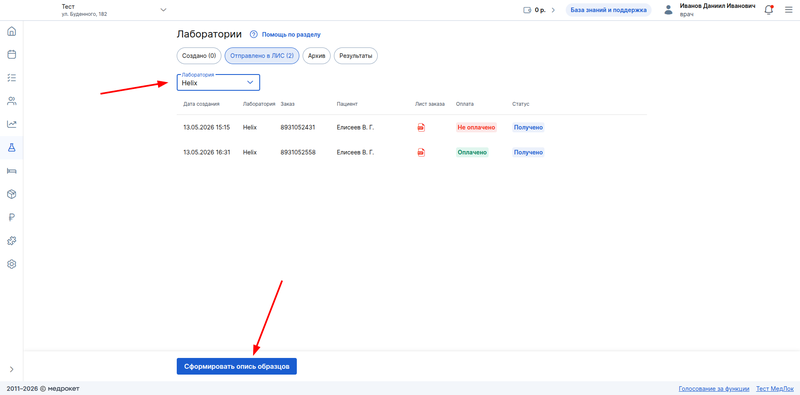Open the home dashboard sidebar icon

11,32
